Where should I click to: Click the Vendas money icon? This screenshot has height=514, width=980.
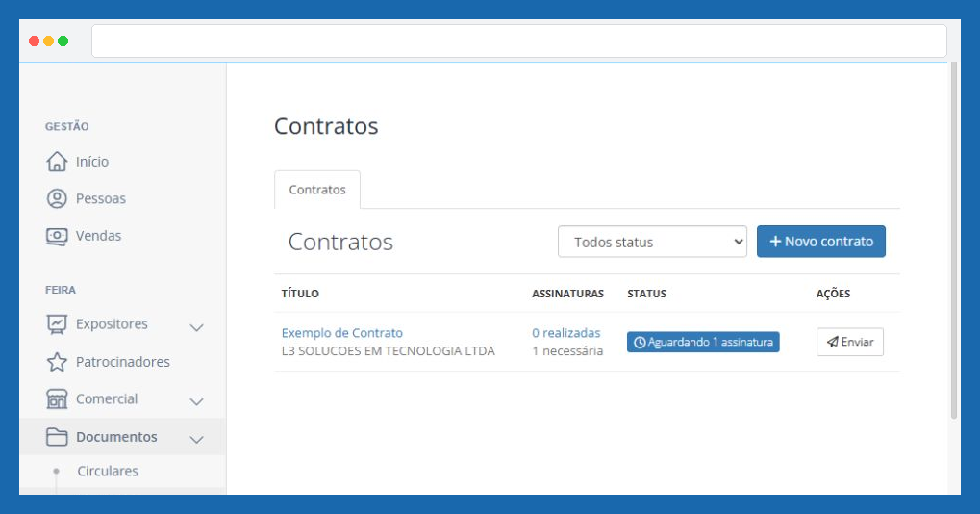tap(57, 237)
